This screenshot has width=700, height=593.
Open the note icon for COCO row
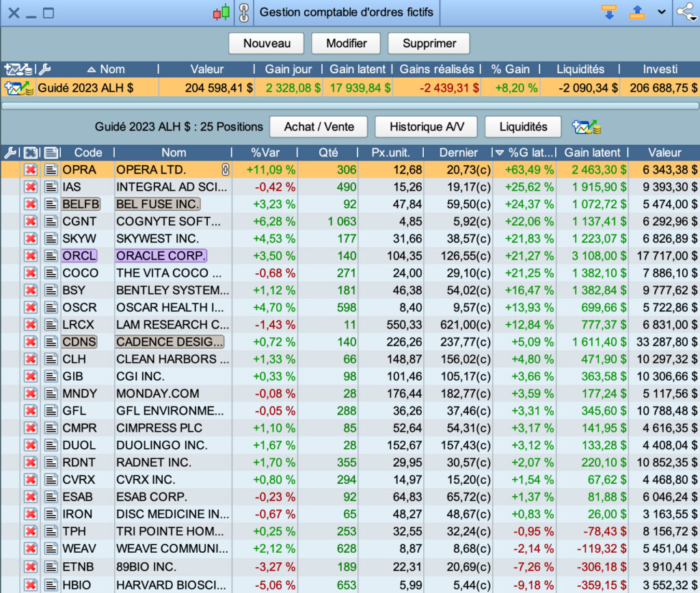point(51,273)
